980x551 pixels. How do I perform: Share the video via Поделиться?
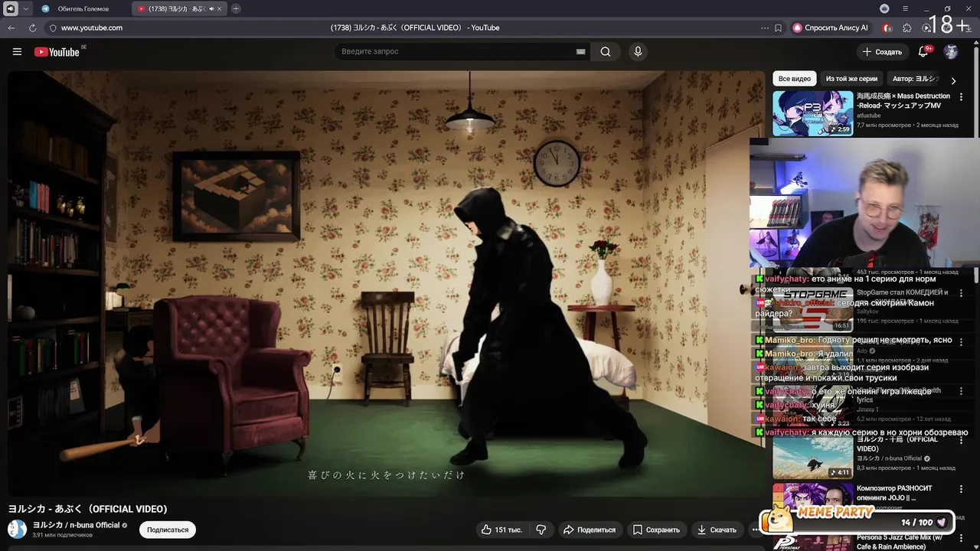tap(590, 530)
